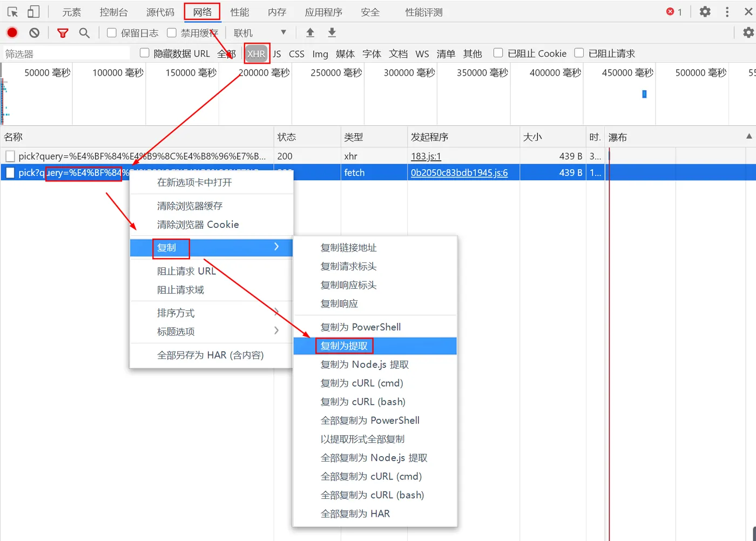
Task: Filter requests by 其他
Action: pyautogui.click(x=473, y=53)
